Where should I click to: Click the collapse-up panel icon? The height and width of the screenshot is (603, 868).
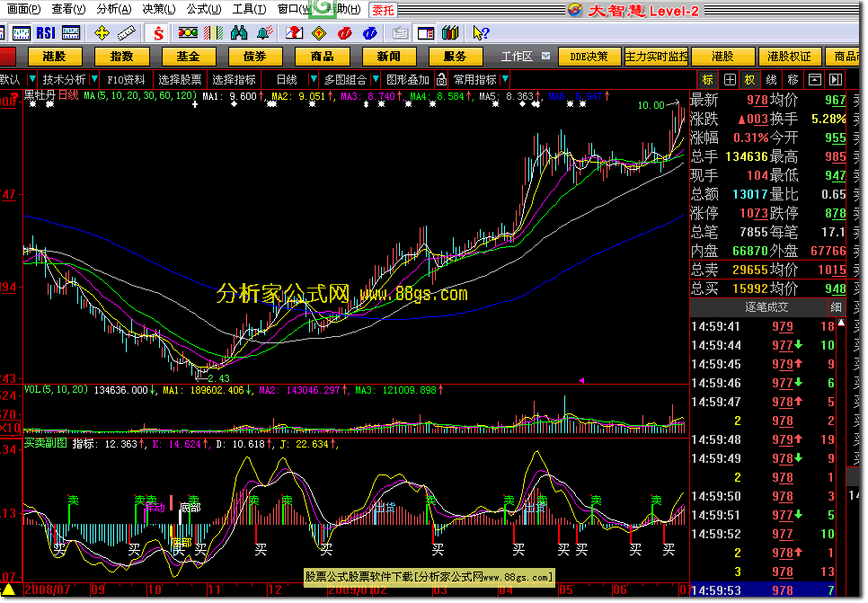(x=814, y=80)
